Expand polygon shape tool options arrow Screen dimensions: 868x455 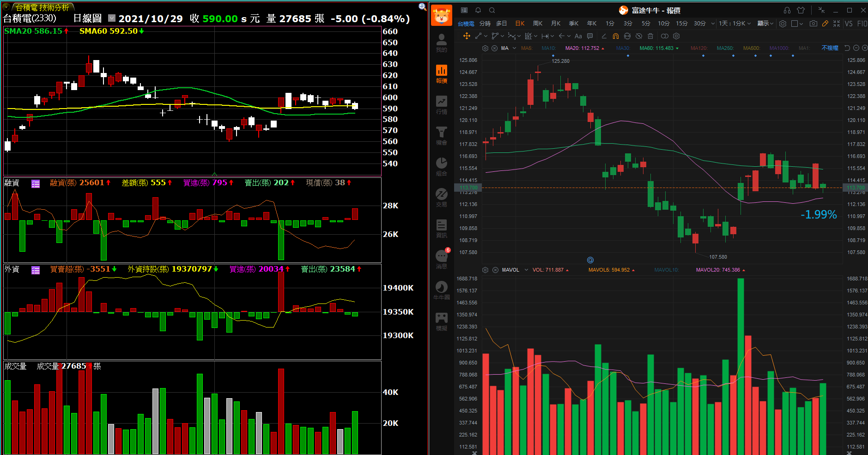pyautogui.click(x=502, y=36)
